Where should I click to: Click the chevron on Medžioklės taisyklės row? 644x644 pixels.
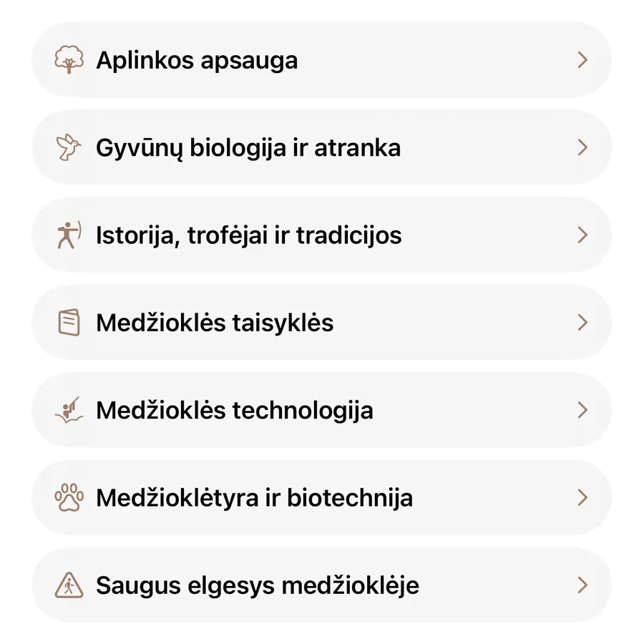click(582, 323)
